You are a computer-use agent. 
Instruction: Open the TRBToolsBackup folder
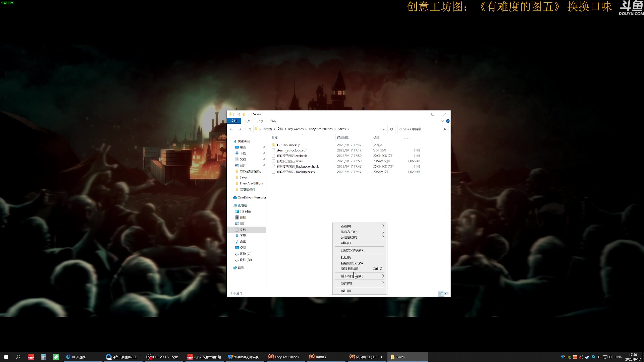click(288, 145)
